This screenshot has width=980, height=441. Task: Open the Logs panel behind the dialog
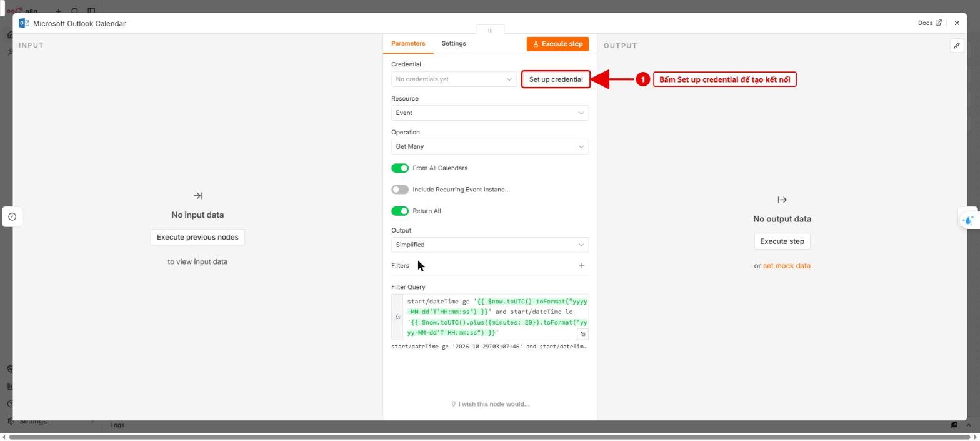click(x=117, y=425)
